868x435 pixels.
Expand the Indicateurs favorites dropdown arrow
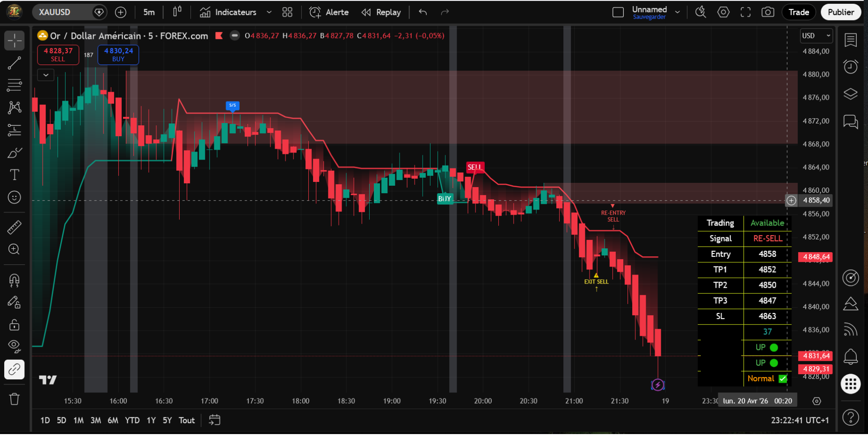click(269, 12)
